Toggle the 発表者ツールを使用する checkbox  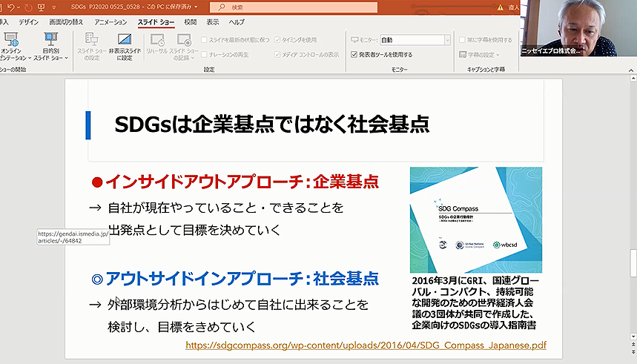(354, 54)
